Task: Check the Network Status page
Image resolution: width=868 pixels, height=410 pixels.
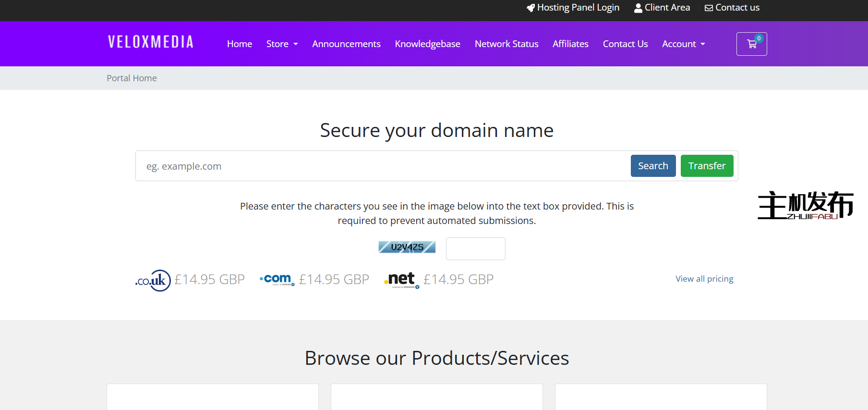Action: point(506,44)
